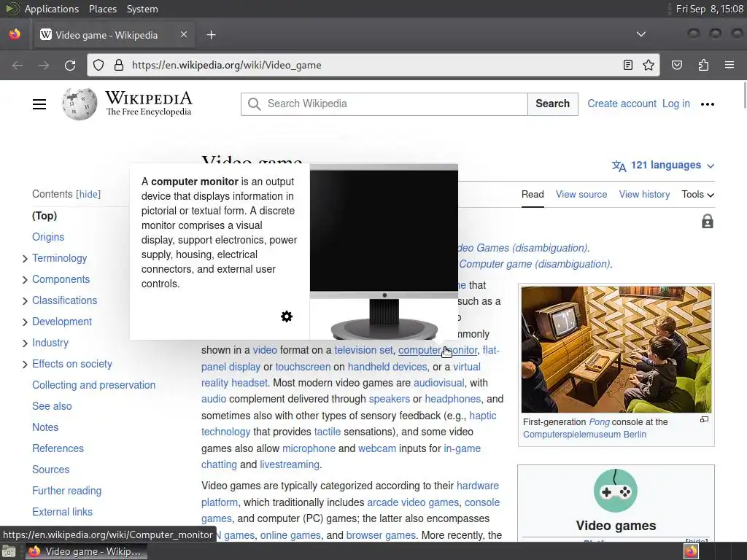Click the clock in top panel

coord(709,9)
